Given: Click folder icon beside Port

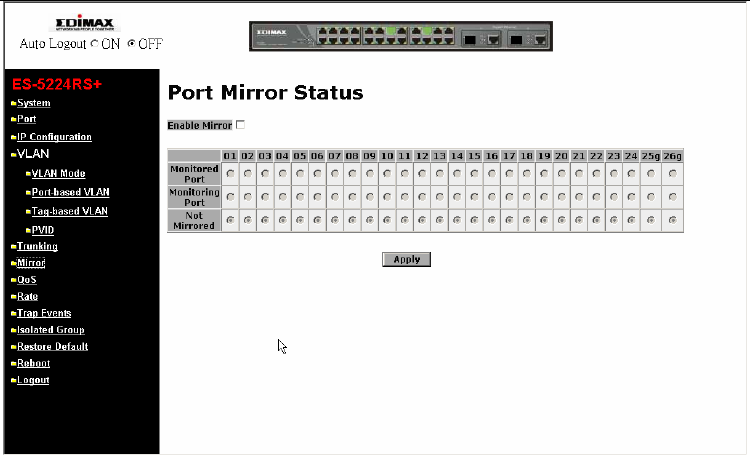Looking at the screenshot, I should (x=13, y=119).
